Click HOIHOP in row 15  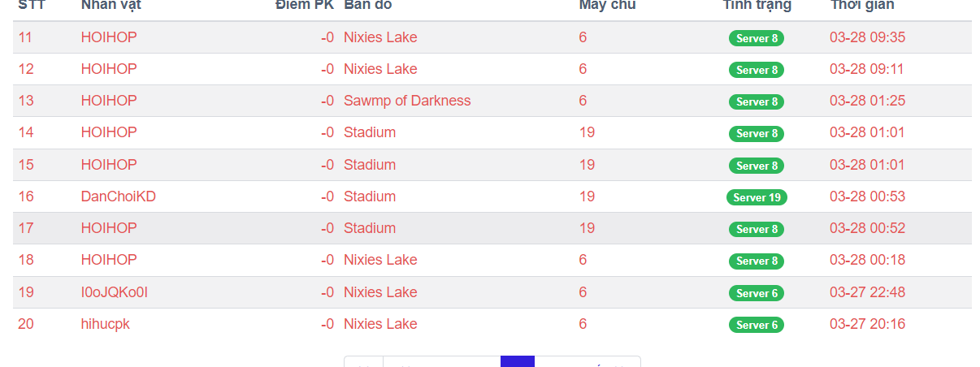[109, 165]
